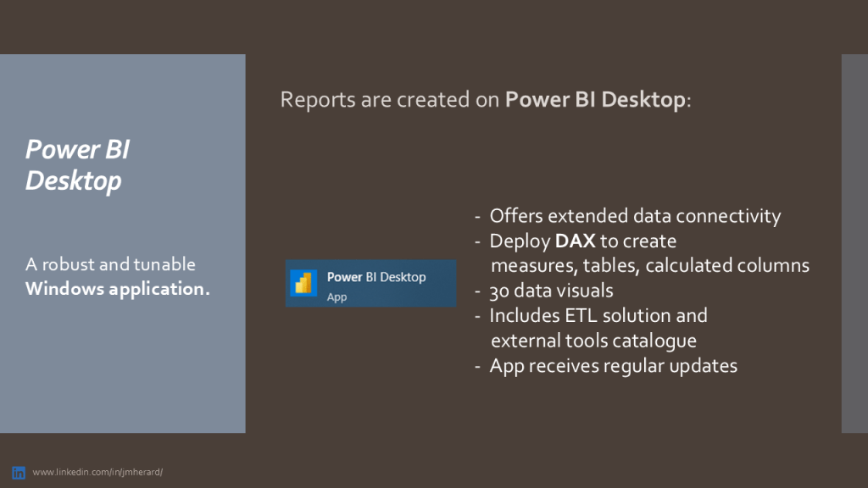Screen dimensions: 868x488
Task: Click the yellow Power BI bar-chart icon
Action: point(303,283)
